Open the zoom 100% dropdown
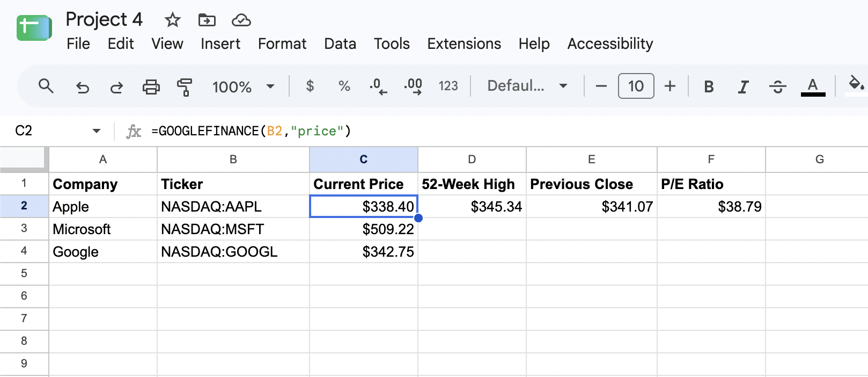The width and height of the screenshot is (868, 377). [244, 86]
